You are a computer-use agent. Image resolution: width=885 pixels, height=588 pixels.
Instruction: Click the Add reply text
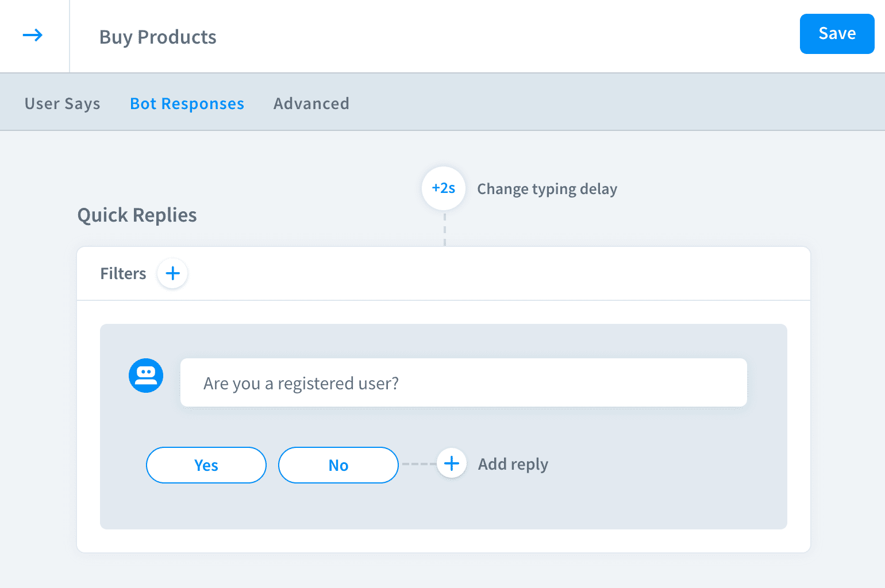coord(513,464)
